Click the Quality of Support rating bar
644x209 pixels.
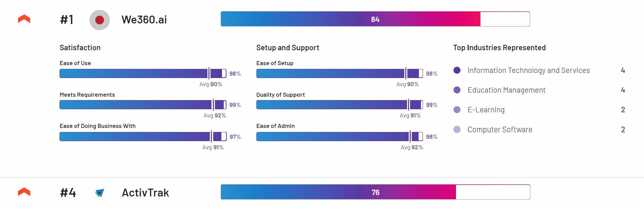pos(339,104)
